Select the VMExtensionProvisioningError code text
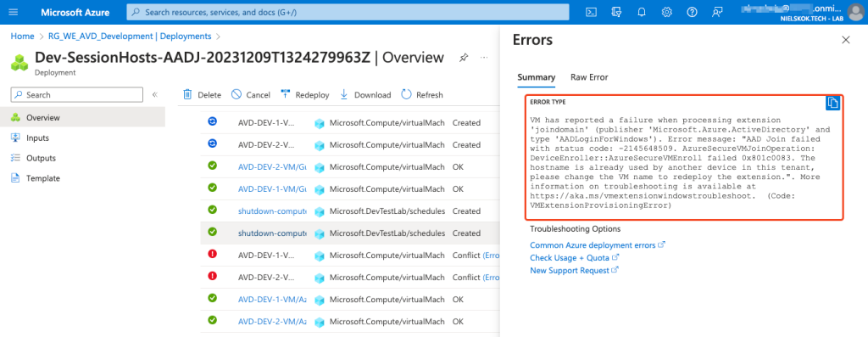The image size is (868, 337). pos(601,205)
